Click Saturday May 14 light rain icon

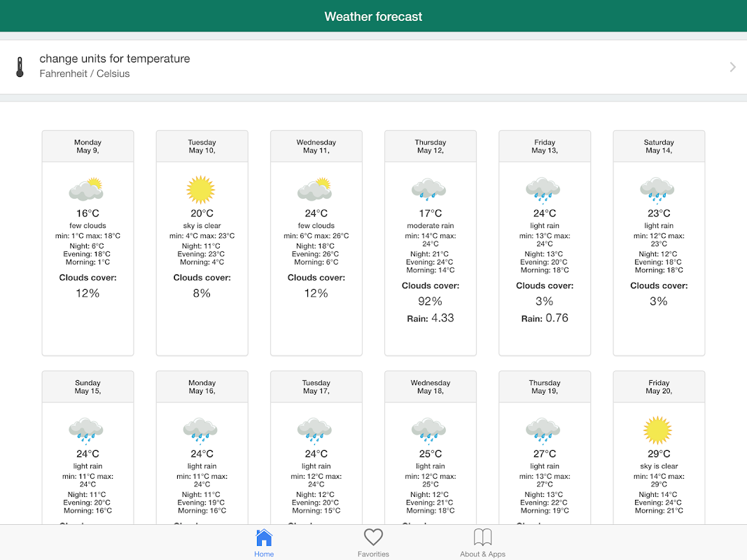[657, 190]
